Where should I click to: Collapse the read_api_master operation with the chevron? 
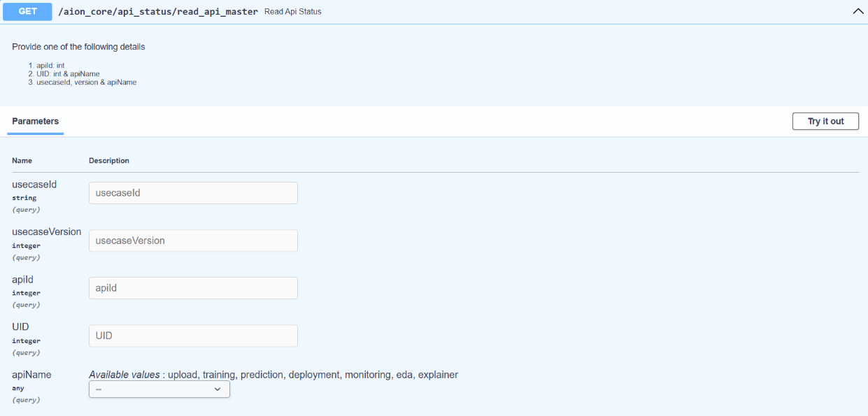click(858, 12)
